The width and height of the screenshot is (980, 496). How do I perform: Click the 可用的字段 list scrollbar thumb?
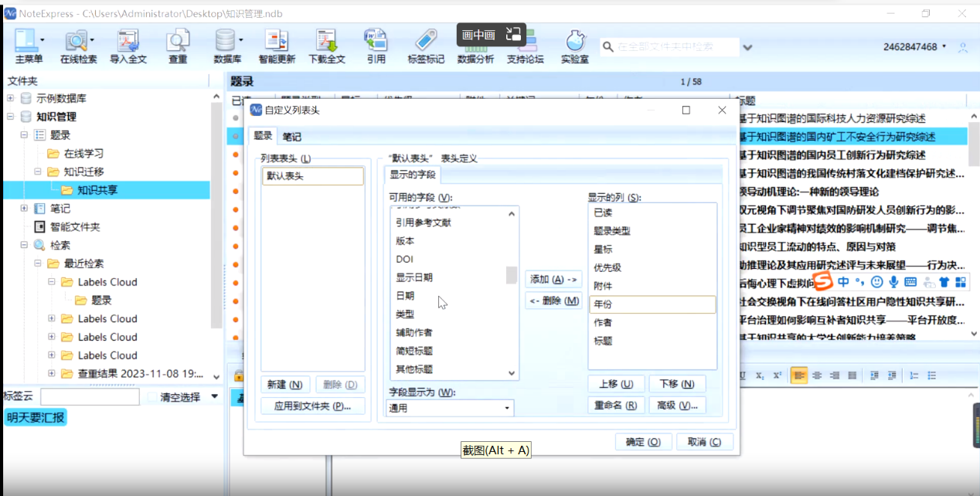pyautogui.click(x=511, y=275)
